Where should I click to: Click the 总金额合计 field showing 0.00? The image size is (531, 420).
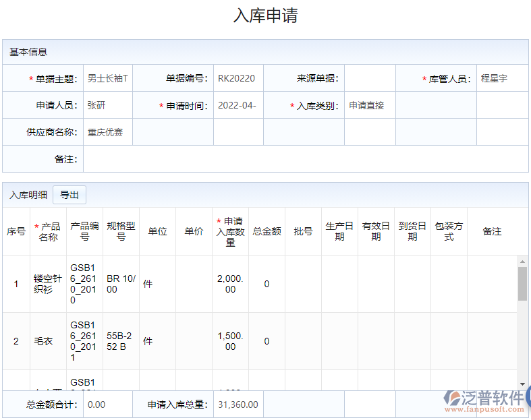[x=108, y=404]
